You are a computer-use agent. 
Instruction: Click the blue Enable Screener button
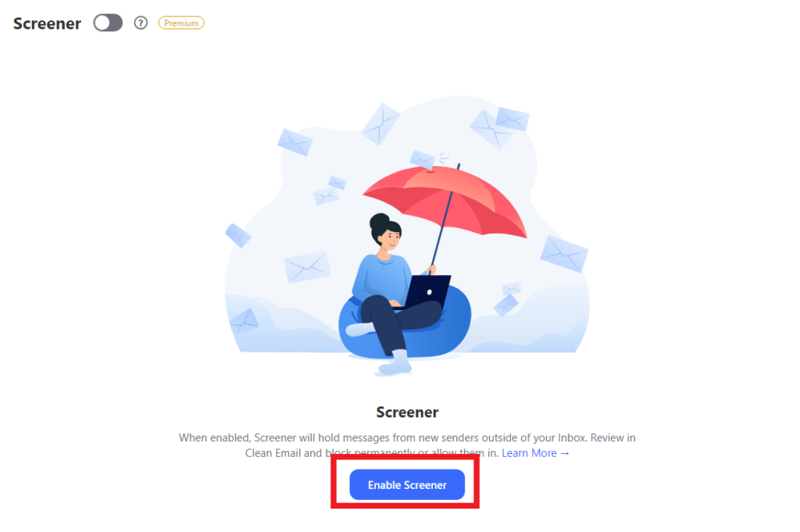(x=406, y=484)
